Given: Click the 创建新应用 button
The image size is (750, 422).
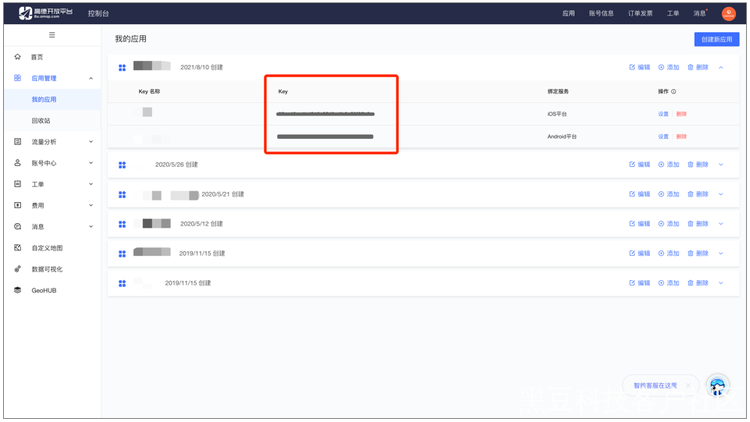Looking at the screenshot, I should (x=717, y=39).
